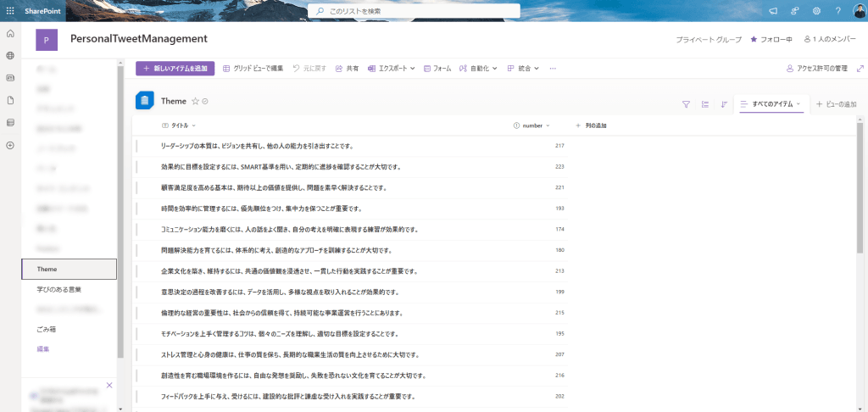Click the expand to full-screen content icon
868x412 pixels.
tap(860, 69)
